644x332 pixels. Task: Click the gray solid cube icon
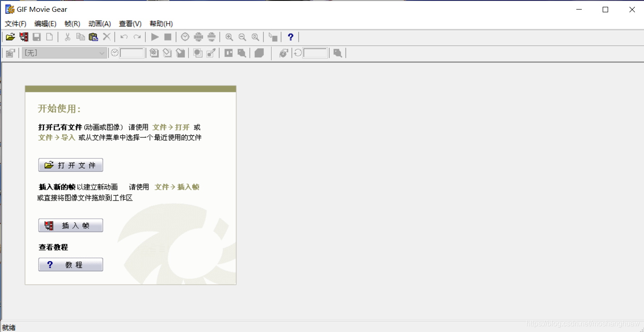pyautogui.click(x=259, y=53)
